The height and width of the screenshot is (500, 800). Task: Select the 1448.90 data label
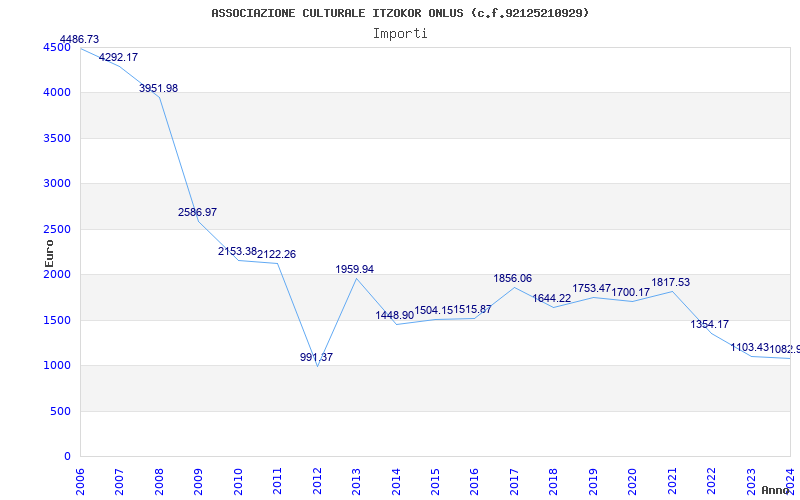(394, 315)
